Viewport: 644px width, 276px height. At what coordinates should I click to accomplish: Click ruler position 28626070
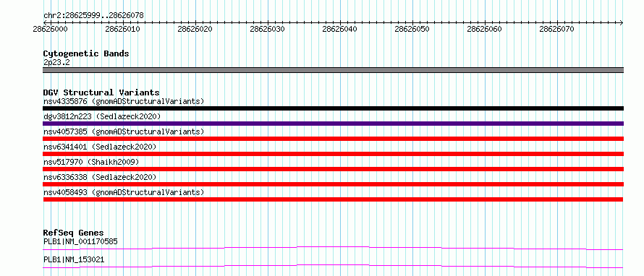[x=557, y=29]
